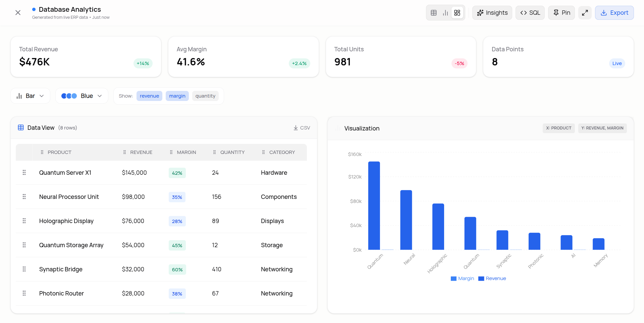644x323 pixels.
Task: Click the Data View table icon
Action: tap(21, 127)
